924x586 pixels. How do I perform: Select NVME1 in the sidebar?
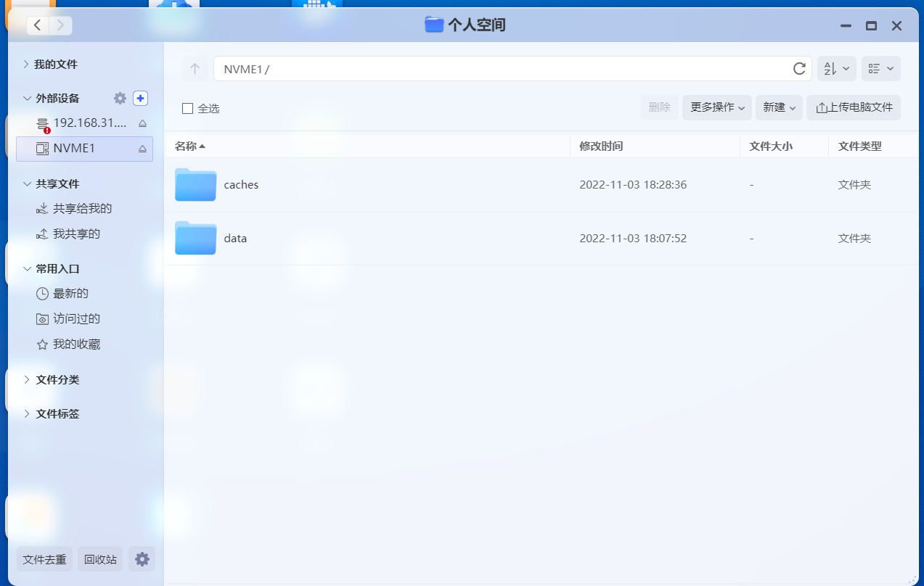coord(84,149)
